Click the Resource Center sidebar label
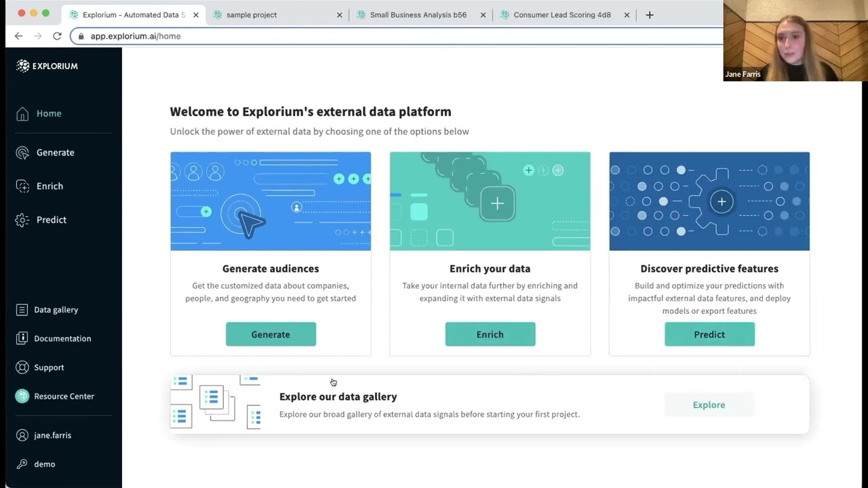The height and width of the screenshot is (488, 868). click(64, 396)
